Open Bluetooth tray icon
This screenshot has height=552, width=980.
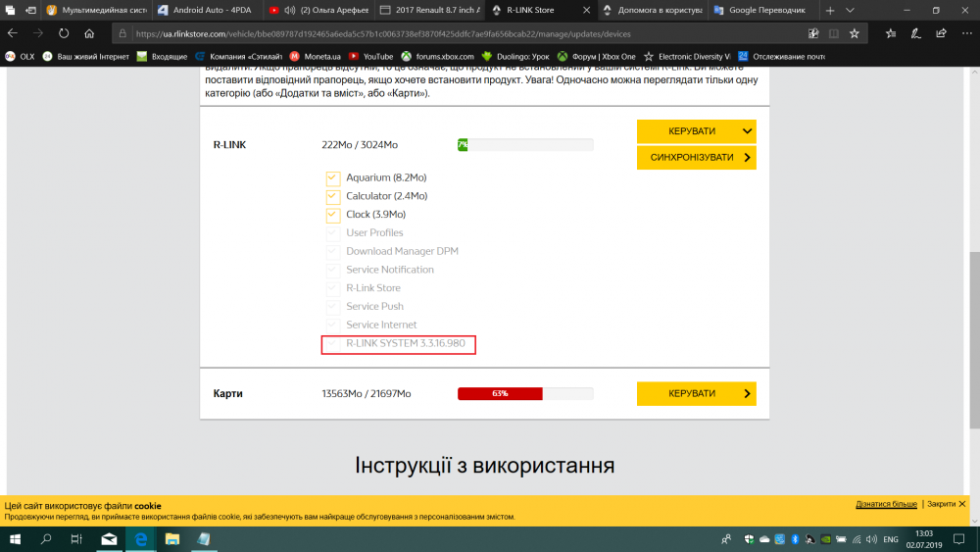tap(795, 539)
